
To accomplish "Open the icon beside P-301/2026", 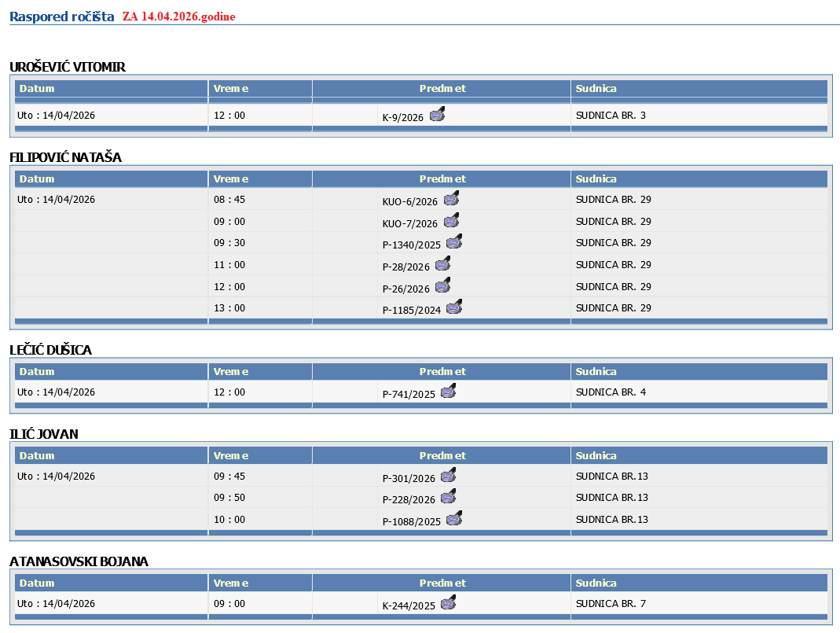I will (448, 476).
